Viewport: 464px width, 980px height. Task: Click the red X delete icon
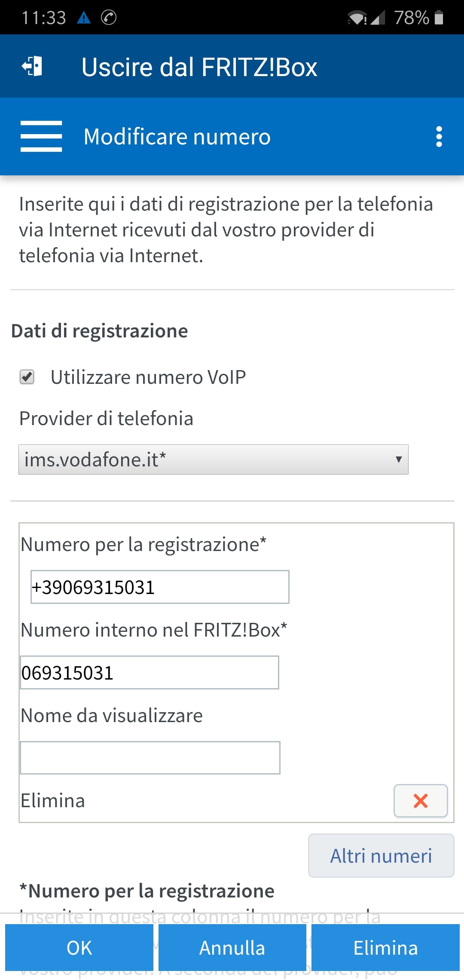click(x=421, y=801)
